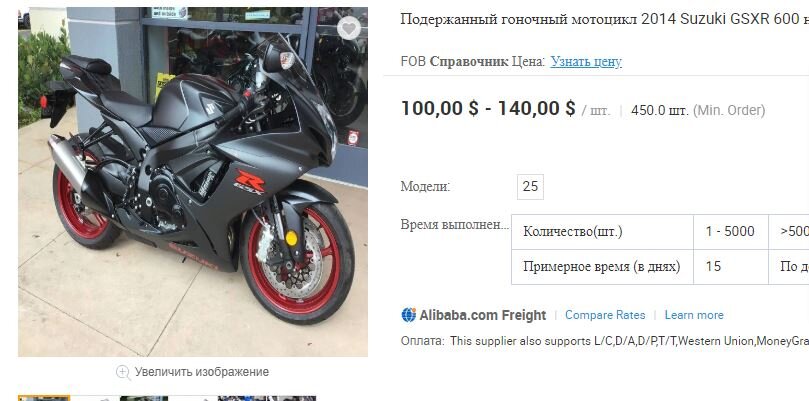This screenshot has width=809, height=401.
Task: Click the 'Количество(шт.)' table header cell
Action: point(602,232)
